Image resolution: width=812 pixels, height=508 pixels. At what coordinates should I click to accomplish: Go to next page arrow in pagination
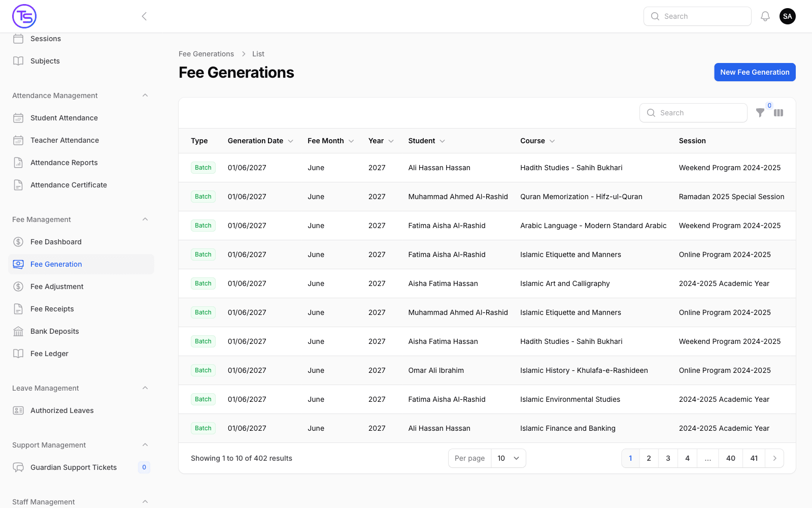(x=774, y=458)
